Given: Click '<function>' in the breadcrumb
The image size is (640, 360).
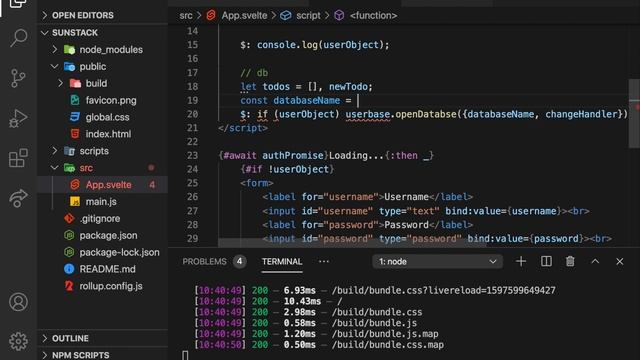Looking at the screenshot, I should click(373, 16).
